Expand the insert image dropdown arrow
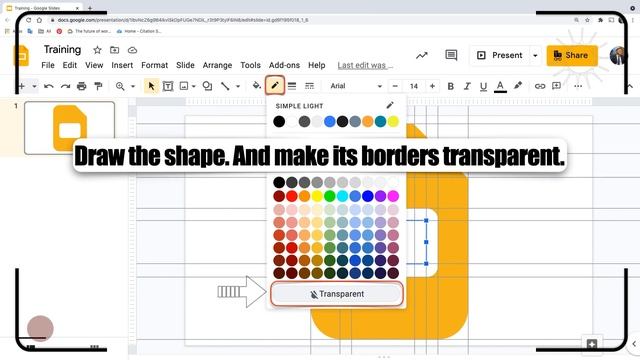 point(194,87)
